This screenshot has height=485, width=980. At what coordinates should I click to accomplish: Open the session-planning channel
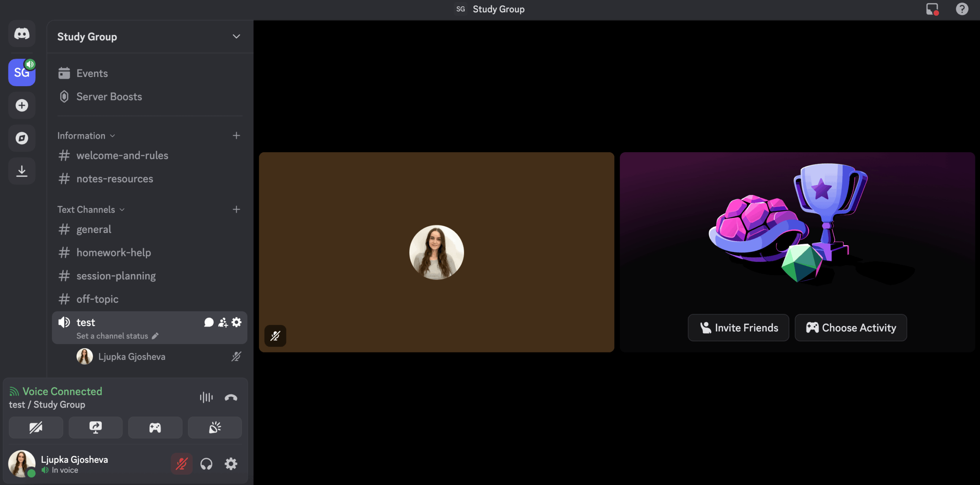pyautogui.click(x=150, y=276)
